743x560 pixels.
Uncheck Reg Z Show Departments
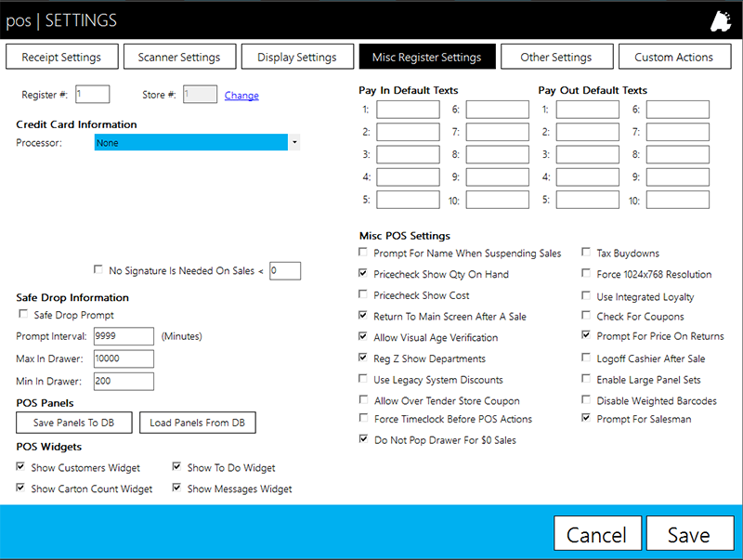pos(363,358)
